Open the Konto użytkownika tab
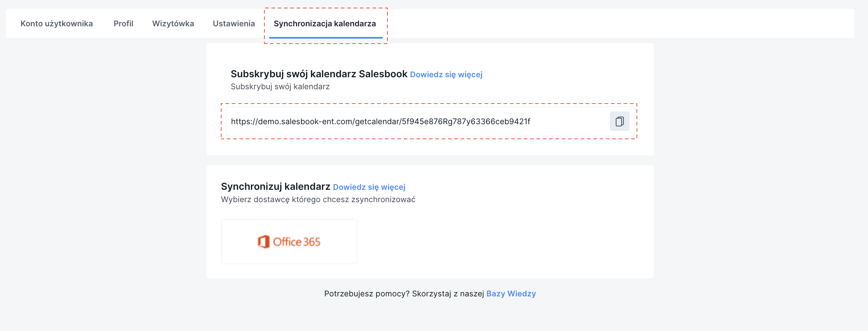Image resolution: width=868 pixels, height=331 pixels. 57,24
